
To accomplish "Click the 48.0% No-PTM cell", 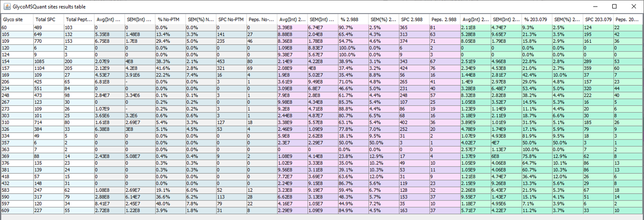I will point(170,203).
